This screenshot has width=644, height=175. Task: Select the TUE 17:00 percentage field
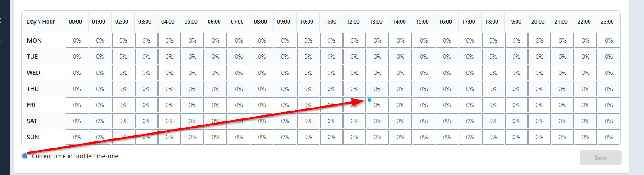470,57
